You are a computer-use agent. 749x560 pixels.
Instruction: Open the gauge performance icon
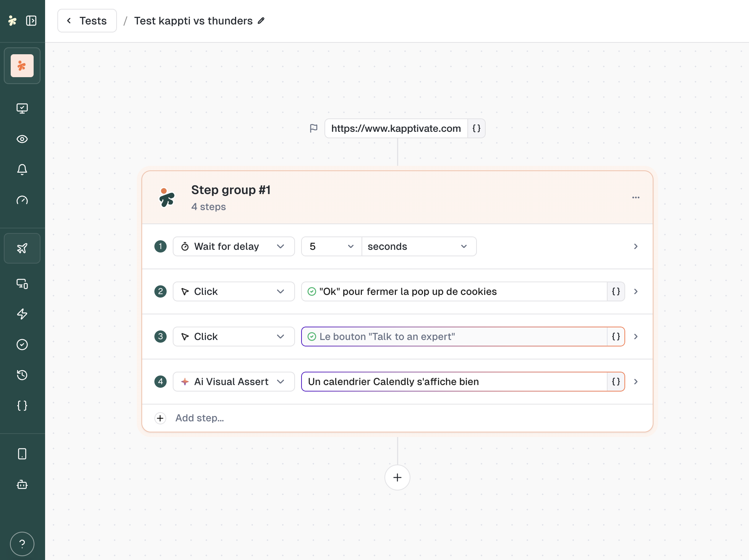coord(22,200)
